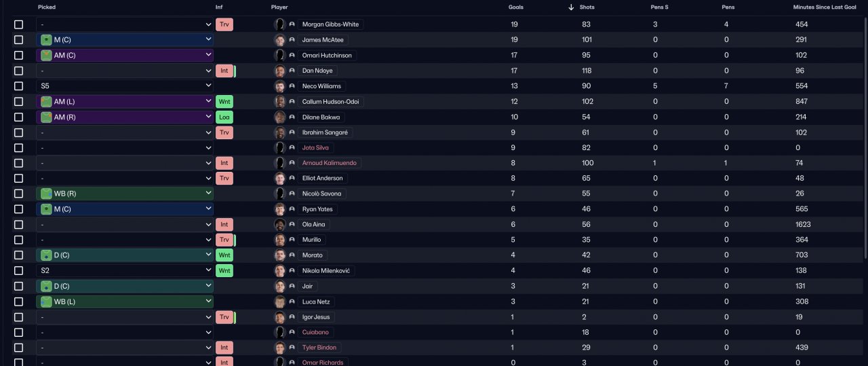This screenshot has height=366, width=868.
Task: Click the green condition bar beside Murillo's Trv
Action: click(x=235, y=240)
